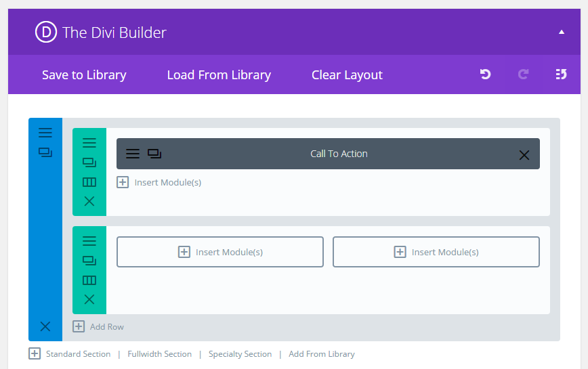Open blue section settings menu icon
588x369 pixels.
tap(45, 133)
